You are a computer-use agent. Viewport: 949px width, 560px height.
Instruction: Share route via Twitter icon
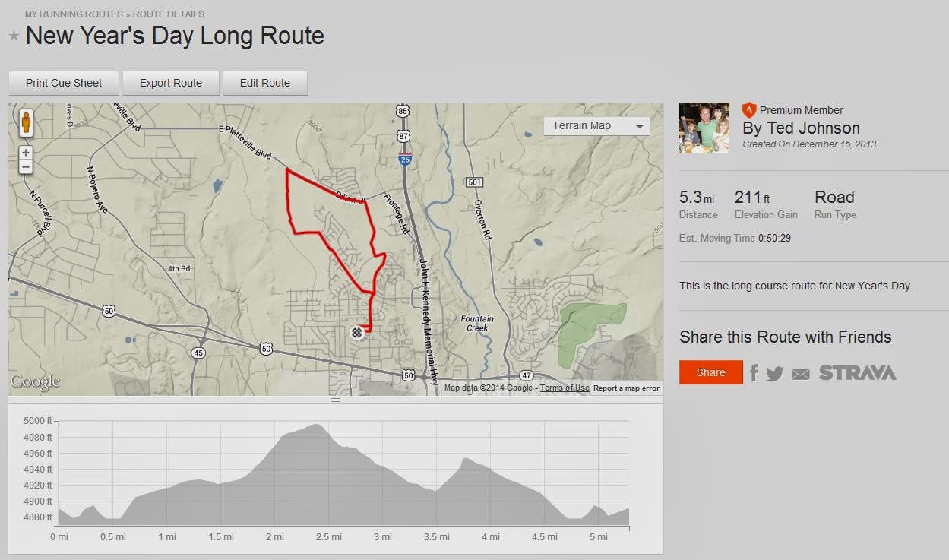tap(775, 373)
